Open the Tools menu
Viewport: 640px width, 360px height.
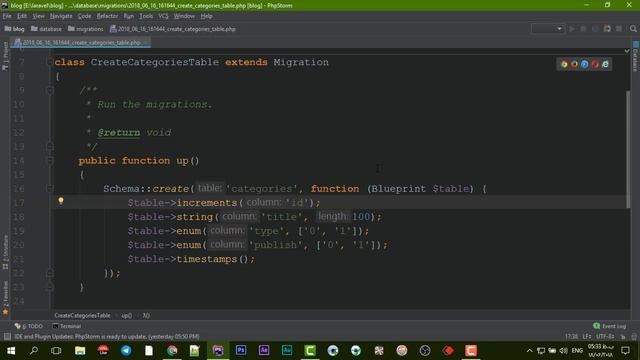point(146,16)
